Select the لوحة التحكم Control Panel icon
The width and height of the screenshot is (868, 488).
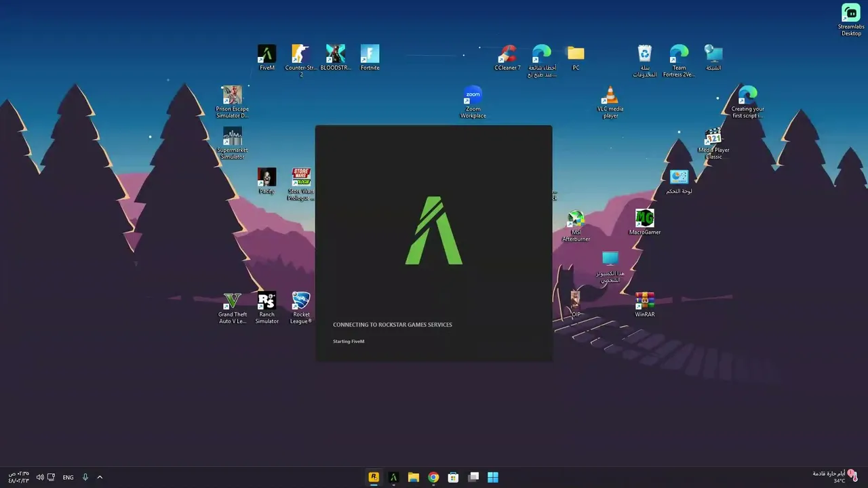(679, 181)
